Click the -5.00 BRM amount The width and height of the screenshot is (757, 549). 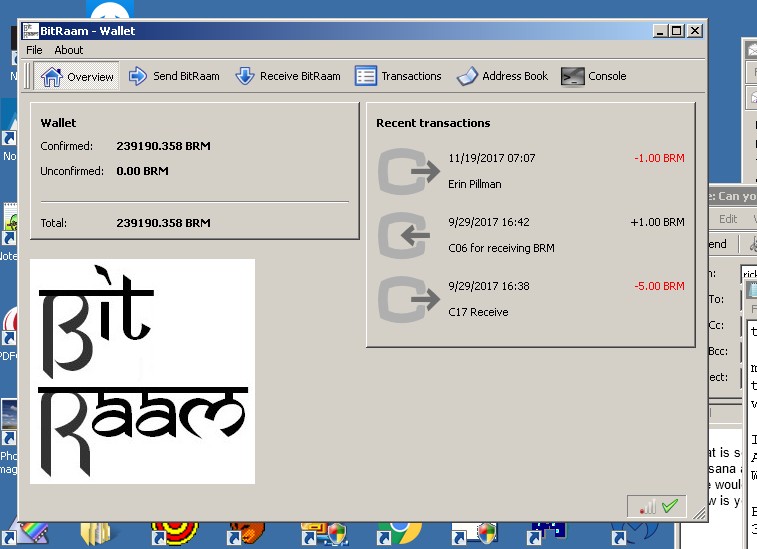point(659,286)
